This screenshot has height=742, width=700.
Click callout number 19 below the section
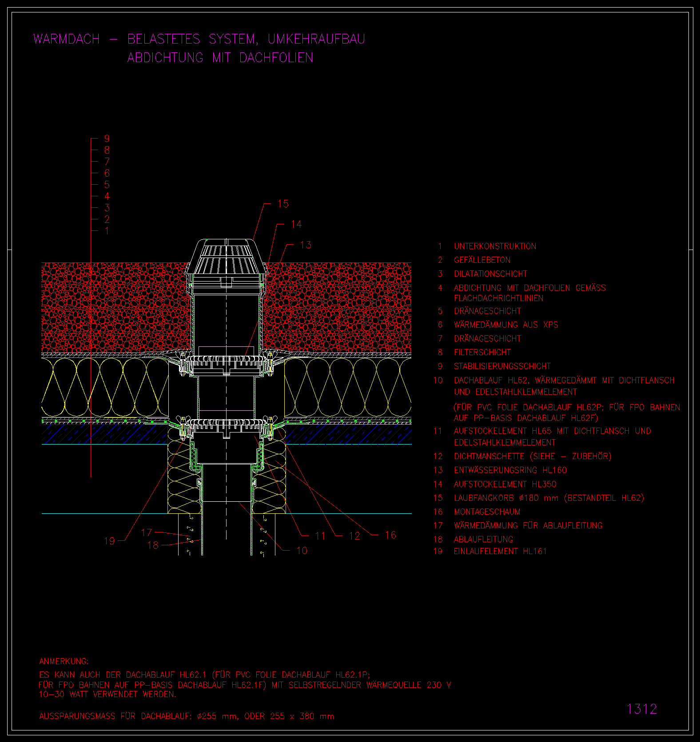109,541
